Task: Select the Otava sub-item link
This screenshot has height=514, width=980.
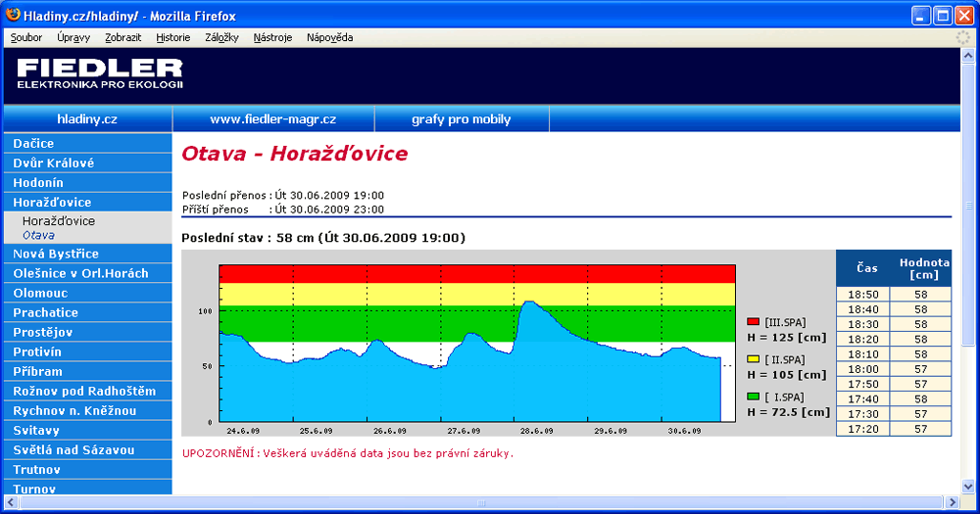Action: (38, 235)
